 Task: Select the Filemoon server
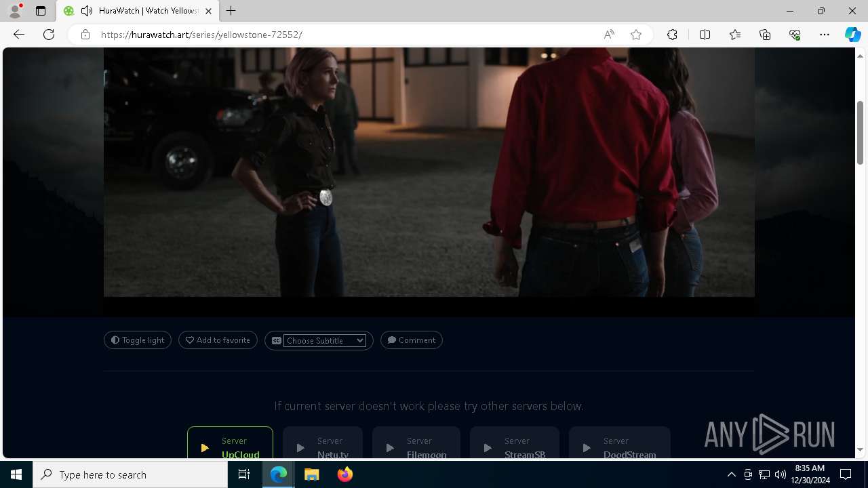coord(416,443)
